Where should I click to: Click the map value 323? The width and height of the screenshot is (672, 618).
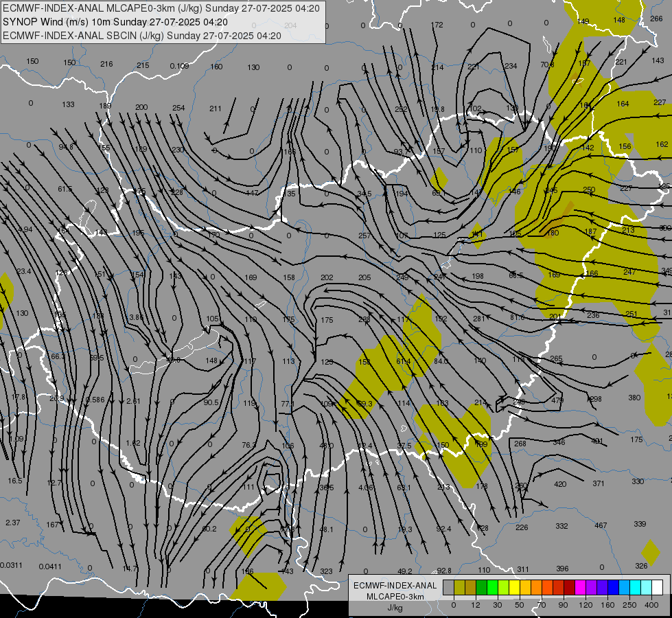pyautogui.click(x=326, y=571)
